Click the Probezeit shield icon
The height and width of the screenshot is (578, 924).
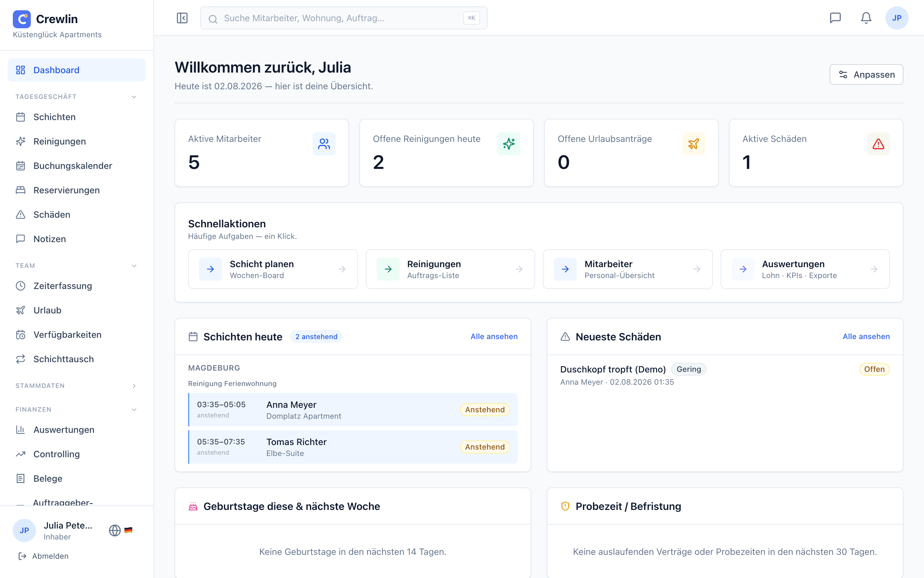[x=565, y=506]
